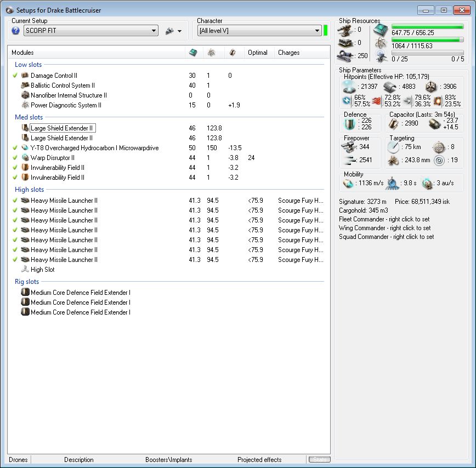476x468 pixels.
Task: Click Fleet Commander right click to set
Action: 384,219
